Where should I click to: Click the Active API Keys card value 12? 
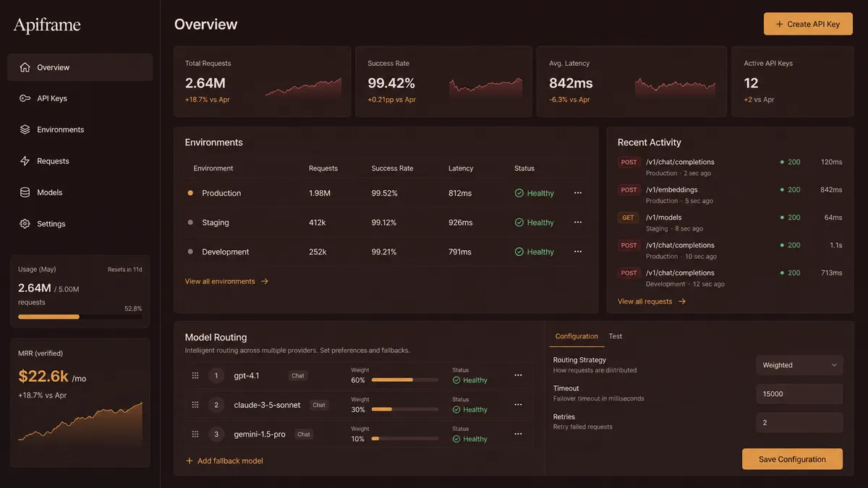[751, 83]
